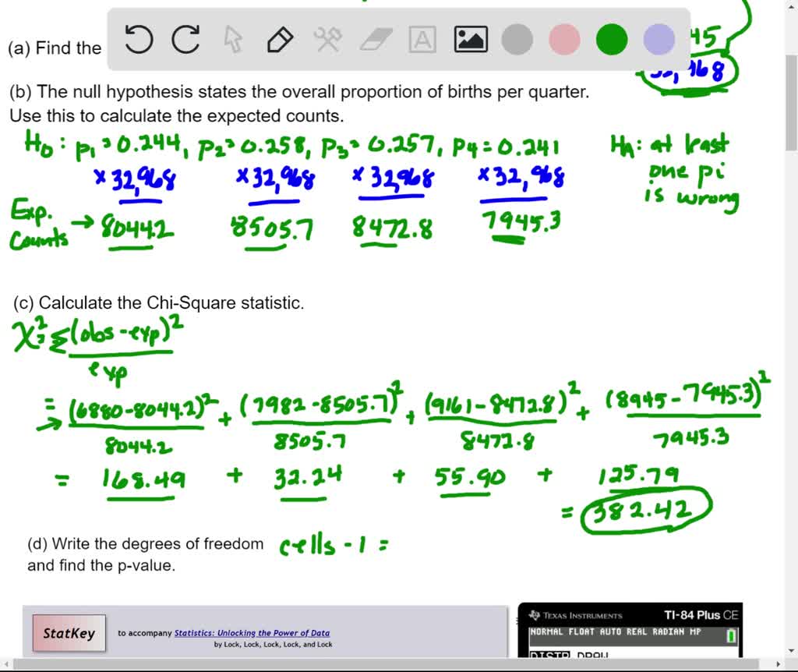Viewport: 798px width, 672px height.
Task: Click the scroll up arrow
Action: pos(791,6)
